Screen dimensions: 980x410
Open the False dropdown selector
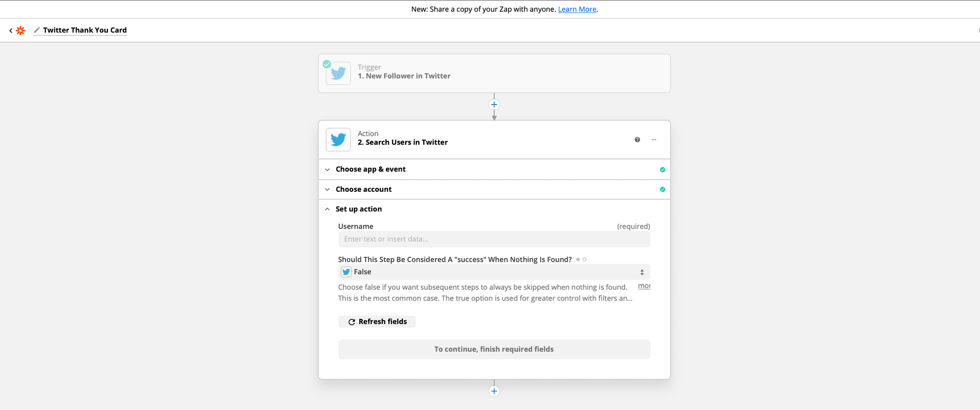coord(494,272)
